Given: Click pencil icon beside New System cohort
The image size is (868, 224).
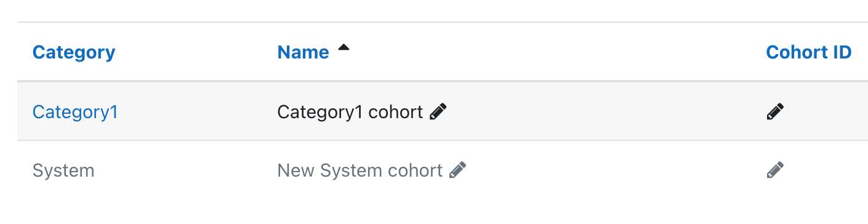Looking at the screenshot, I should (x=457, y=170).
